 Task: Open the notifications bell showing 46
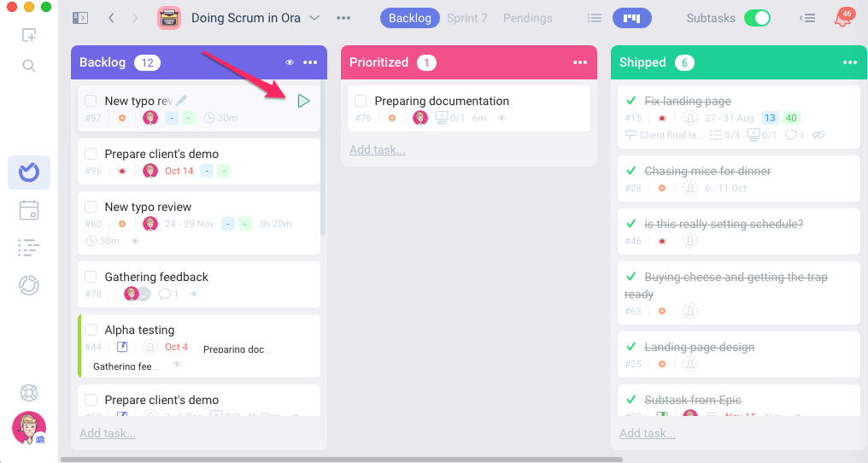tap(843, 18)
